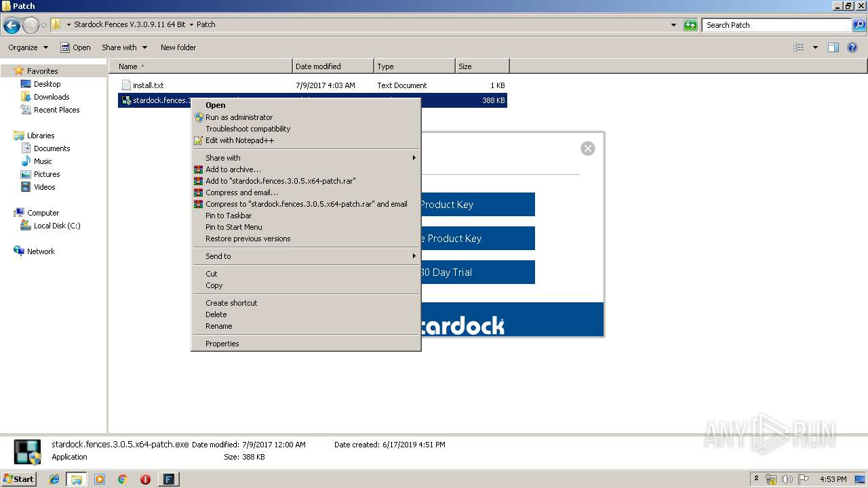The width and height of the screenshot is (868, 488).
Task: Choose Open in the context menu
Action: (x=307, y=105)
